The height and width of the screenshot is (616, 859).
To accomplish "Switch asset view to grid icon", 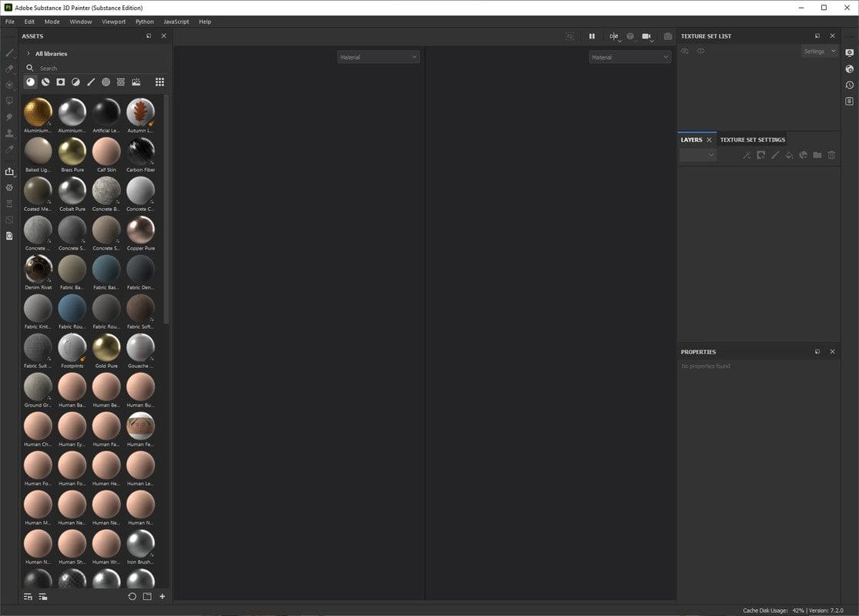I will [x=159, y=82].
